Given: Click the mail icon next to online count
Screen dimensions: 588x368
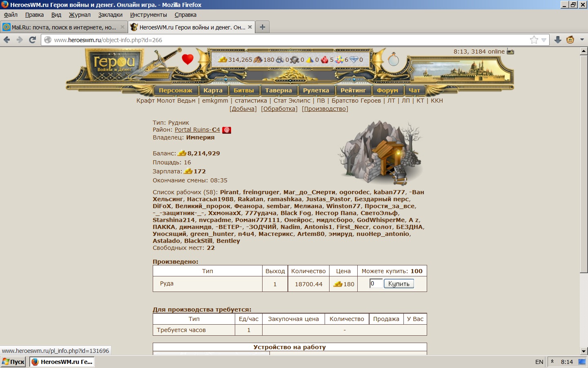Looking at the screenshot, I should 510,52.
